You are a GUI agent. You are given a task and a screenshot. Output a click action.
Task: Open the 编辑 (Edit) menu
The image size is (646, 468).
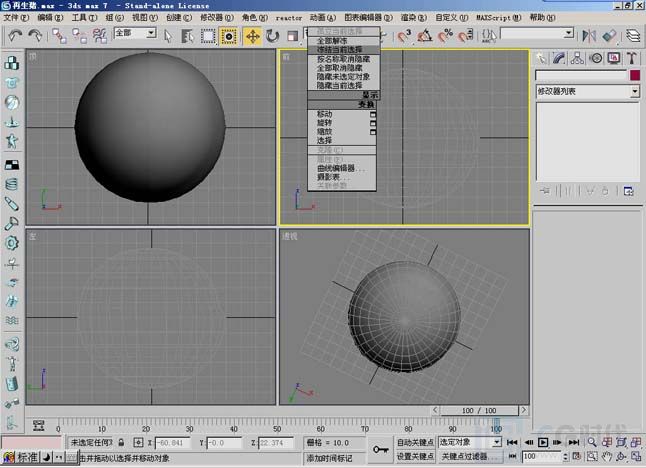tap(50, 17)
